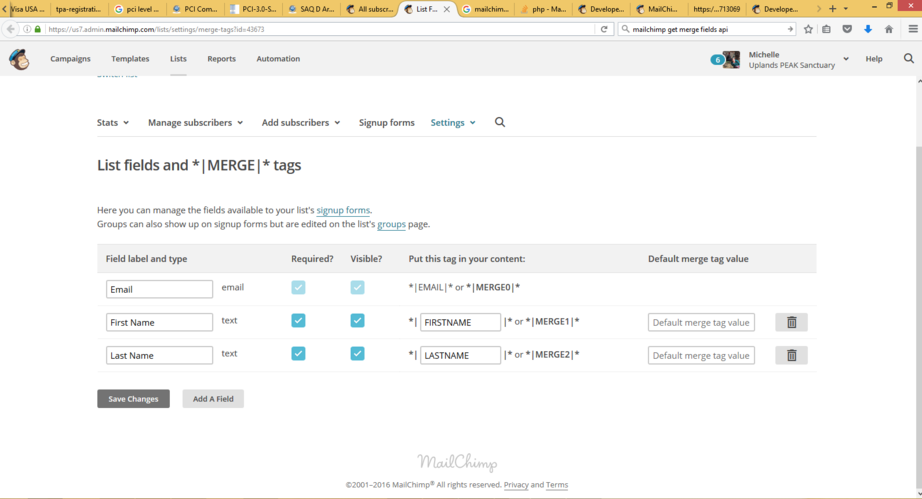
Task: Switch to the 'php - Ma...' browser tab
Action: pos(544,9)
